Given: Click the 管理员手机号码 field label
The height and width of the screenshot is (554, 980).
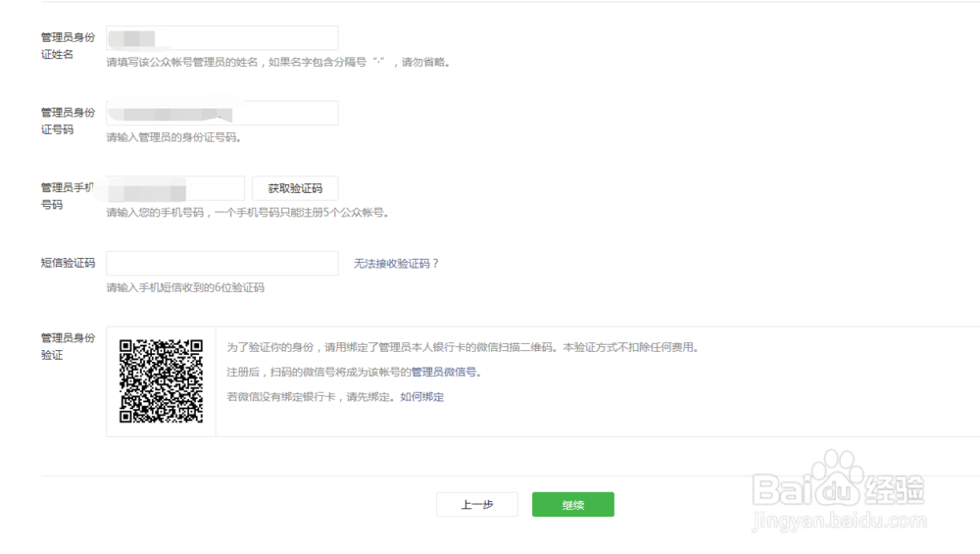Looking at the screenshot, I should pyautogui.click(x=67, y=196).
